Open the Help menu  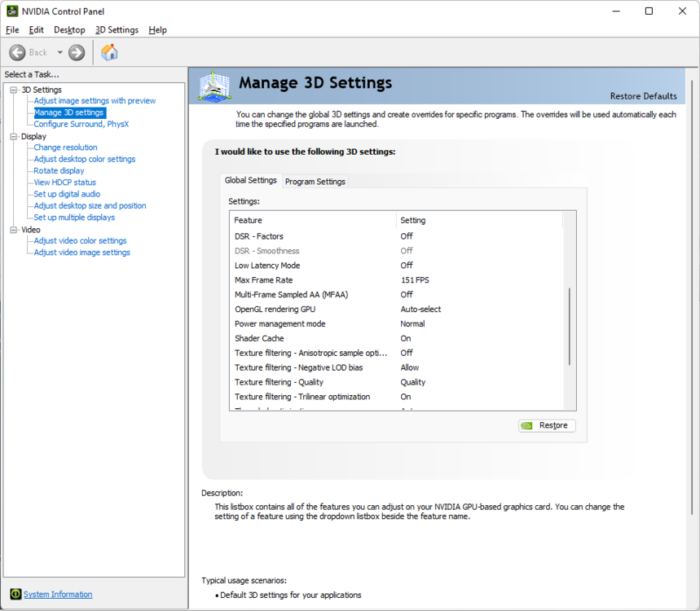tap(157, 30)
